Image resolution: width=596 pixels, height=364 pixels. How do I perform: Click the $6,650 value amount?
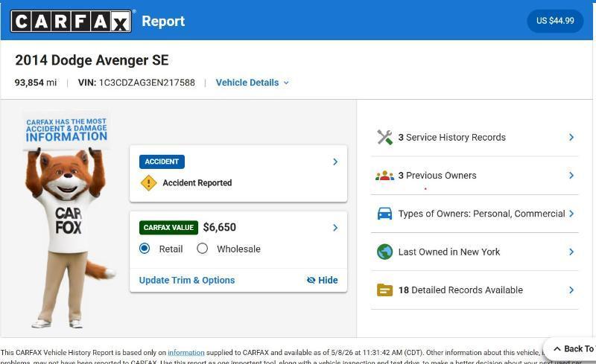pyautogui.click(x=219, y=227)
